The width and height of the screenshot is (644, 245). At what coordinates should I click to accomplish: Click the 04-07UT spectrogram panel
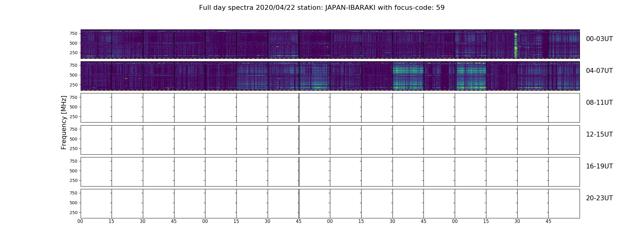coord(330,76)
